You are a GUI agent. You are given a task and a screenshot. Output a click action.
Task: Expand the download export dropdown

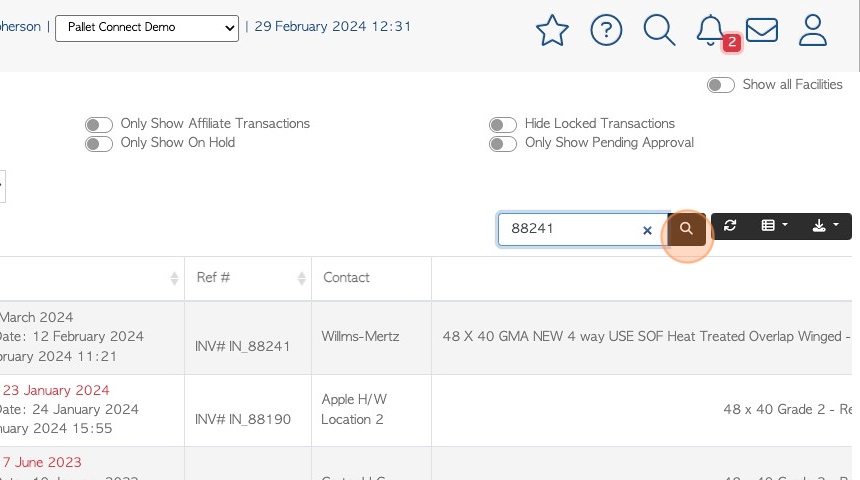coord(825,225)
